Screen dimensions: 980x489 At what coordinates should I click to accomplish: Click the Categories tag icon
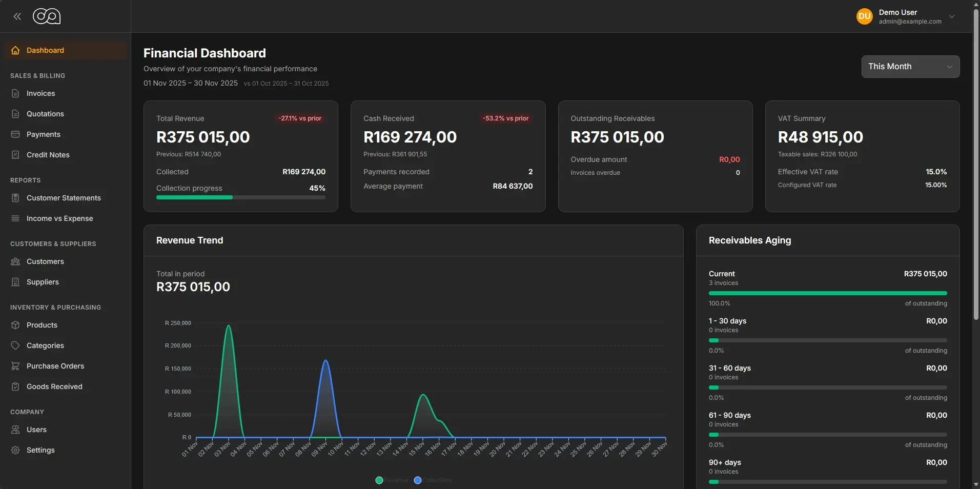tap(15, 345)
